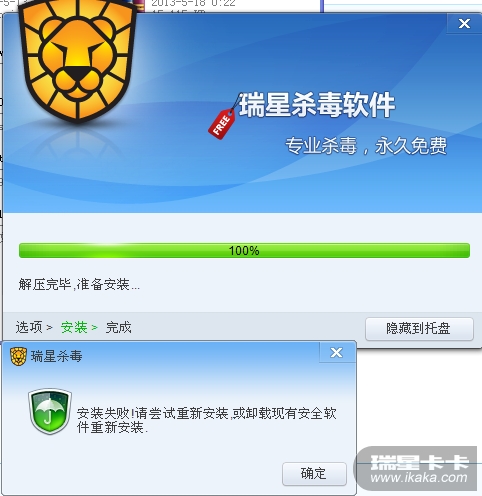Select the green 安装 step
Viewport: 482px width, 496px height.
pyautogui.click(x=74, y=327)
